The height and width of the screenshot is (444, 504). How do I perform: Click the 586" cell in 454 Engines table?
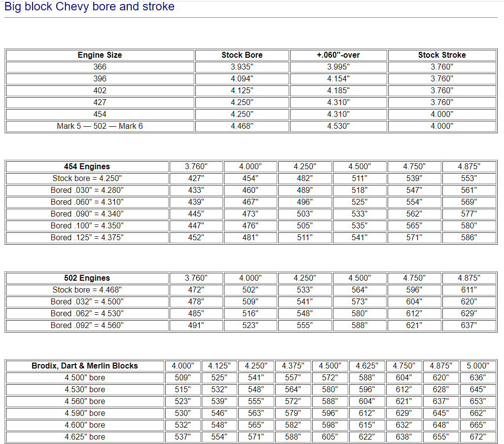pyautogui.click(x=468, y=238)
